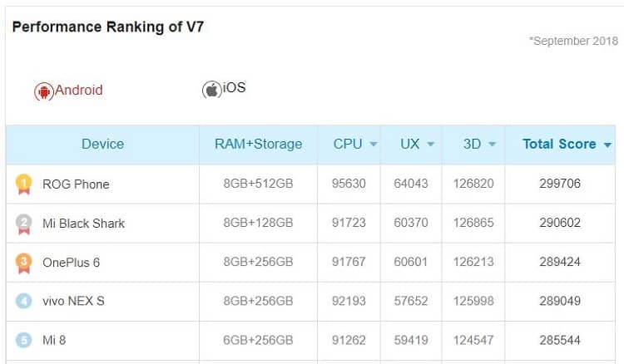Click the silver rank 2 medal icon
Screen dimensions: 624x364
pos(24,224)
